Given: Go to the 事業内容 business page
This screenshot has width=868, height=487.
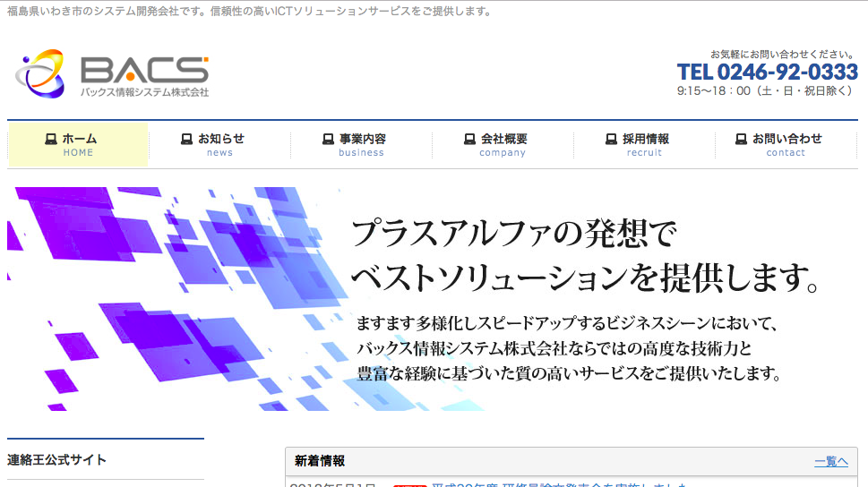Looking at the screenshot, I should [362, 144].
